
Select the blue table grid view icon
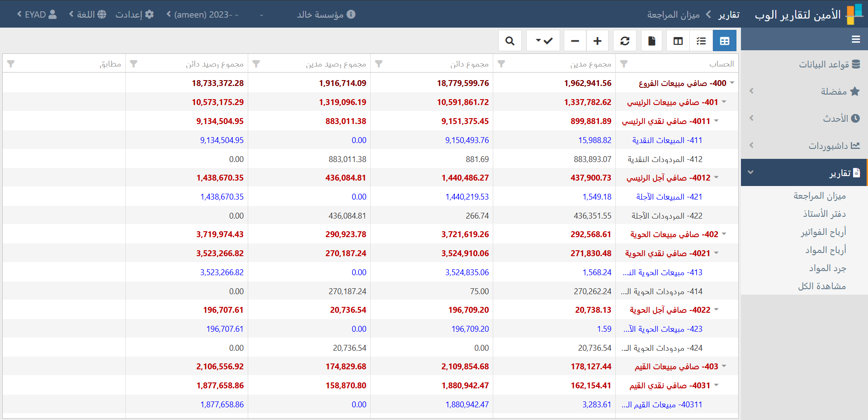(x=724, y=41)
